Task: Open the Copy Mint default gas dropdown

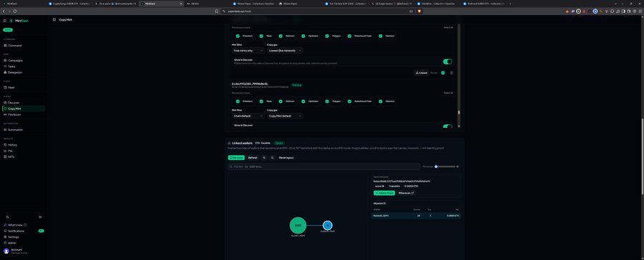Action: pos(285,116)
